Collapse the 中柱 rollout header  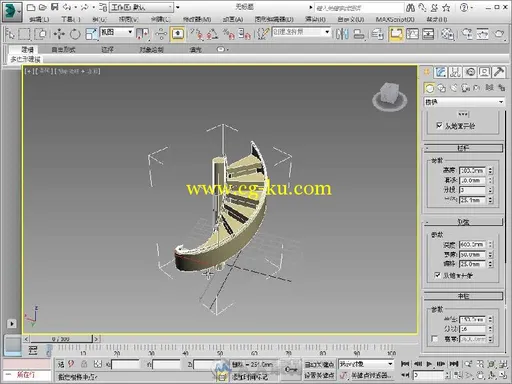pos(463,296)
